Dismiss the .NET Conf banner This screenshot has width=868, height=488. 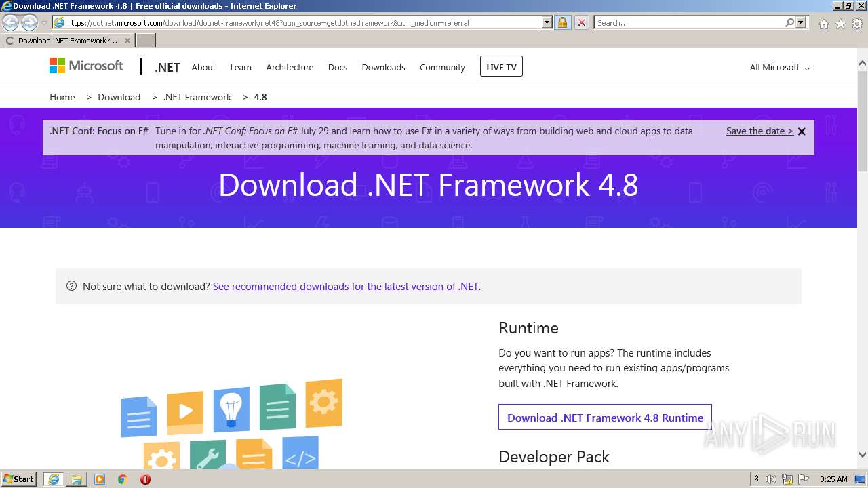coord(802,131)
